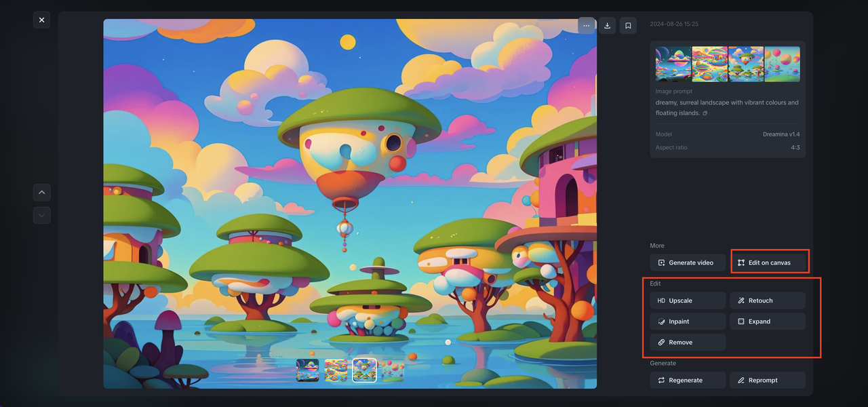
Task: Select fourth thumbnail in bottom image strip
Action: coord(393,370)
